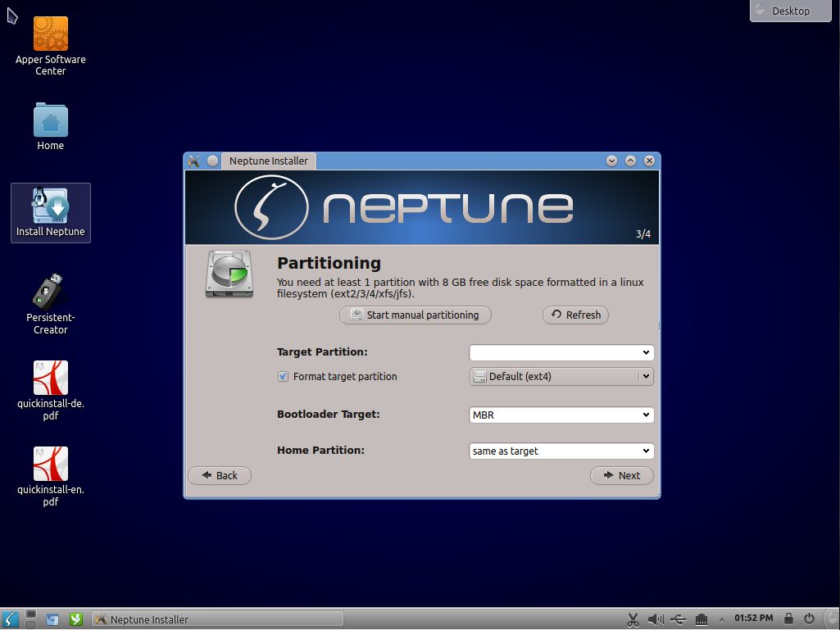Click the power/leave icon in the taskbar

[809, 619]
